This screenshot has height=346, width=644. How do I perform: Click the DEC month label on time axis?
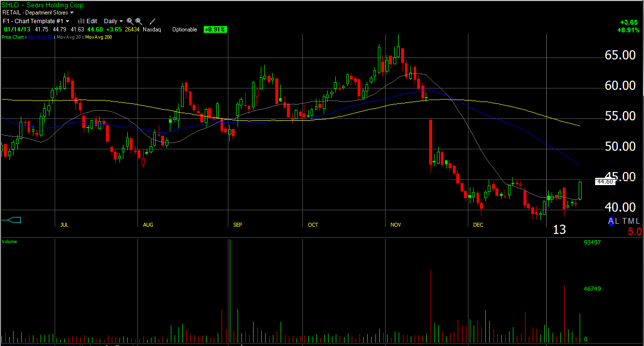click(x=478, y=225)
